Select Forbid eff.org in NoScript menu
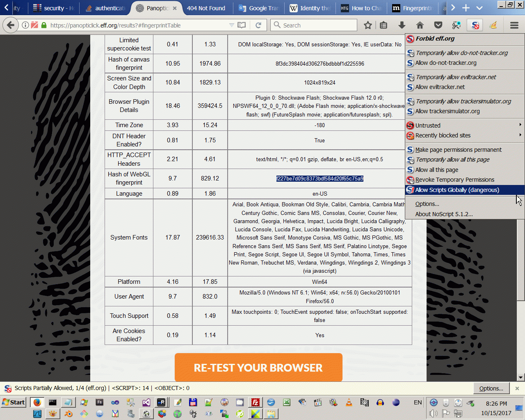This screenshot has height=420, width=525. (465, 39)
